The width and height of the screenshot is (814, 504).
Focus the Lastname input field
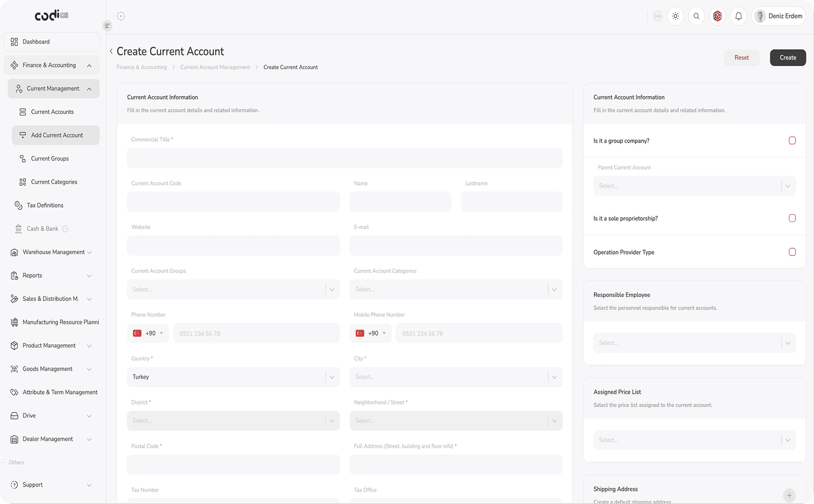pos(512,202)
